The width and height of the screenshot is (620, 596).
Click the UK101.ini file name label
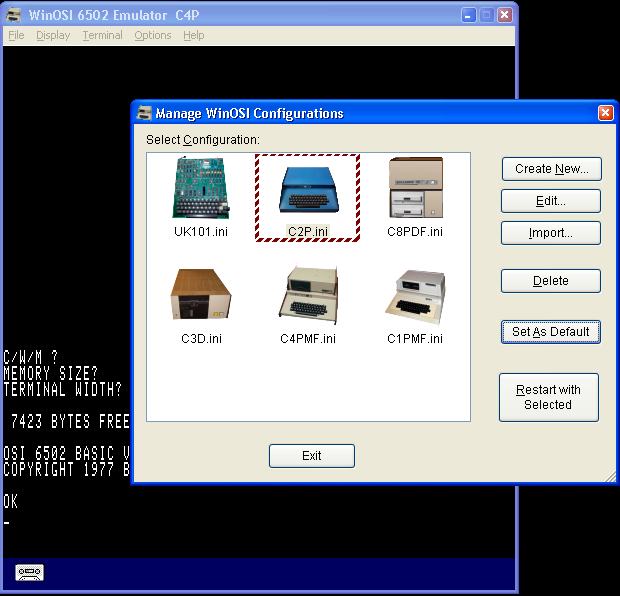[201, 231]
